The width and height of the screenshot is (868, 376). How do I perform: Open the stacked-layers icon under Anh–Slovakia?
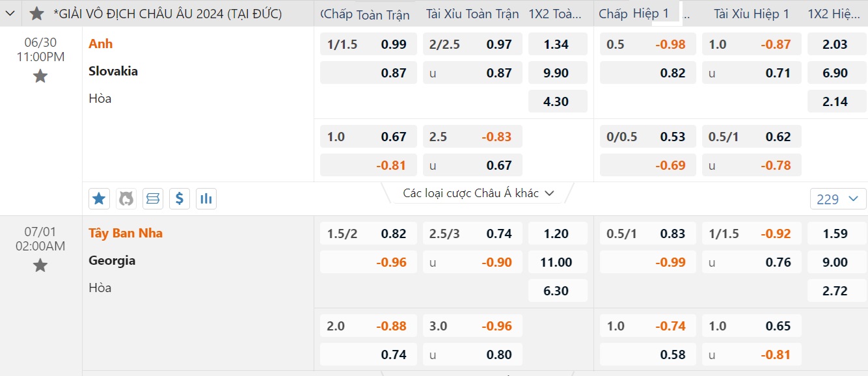point(153,199)
